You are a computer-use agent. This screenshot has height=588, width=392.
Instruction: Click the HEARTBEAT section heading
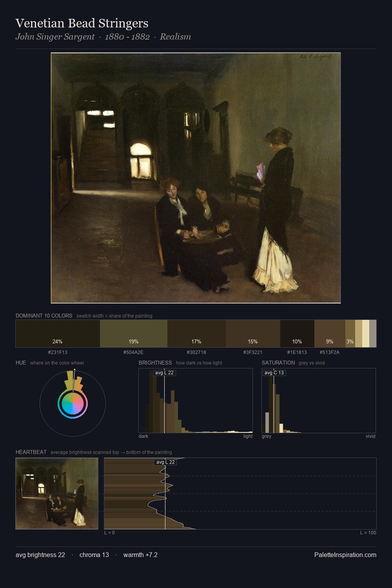(x=31, y=452)
